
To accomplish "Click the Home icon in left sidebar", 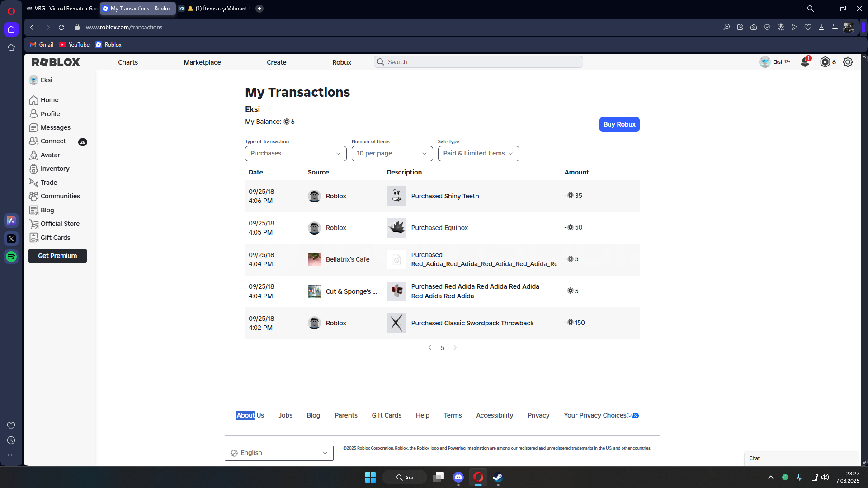I will [33, 100].
